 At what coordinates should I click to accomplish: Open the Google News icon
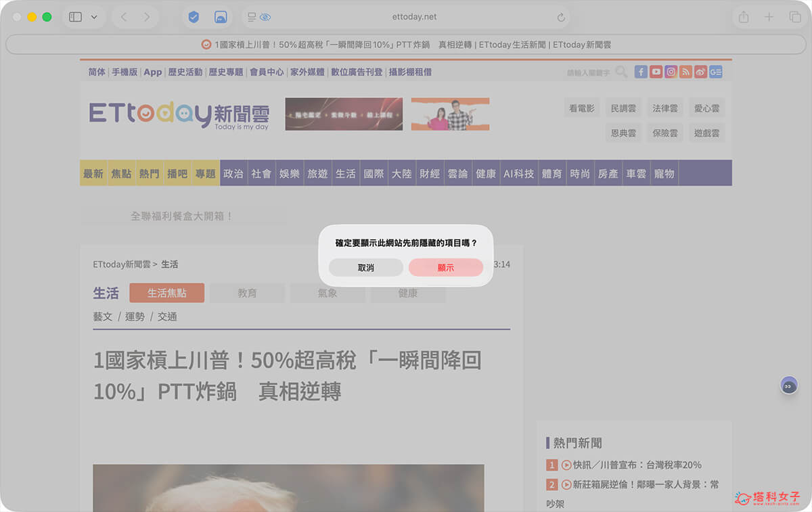716,72
